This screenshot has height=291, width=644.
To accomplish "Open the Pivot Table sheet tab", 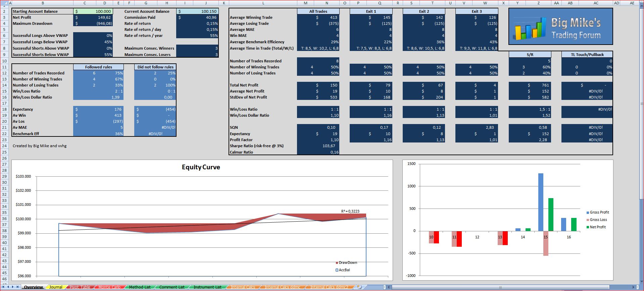I will [x=80, y=287].
